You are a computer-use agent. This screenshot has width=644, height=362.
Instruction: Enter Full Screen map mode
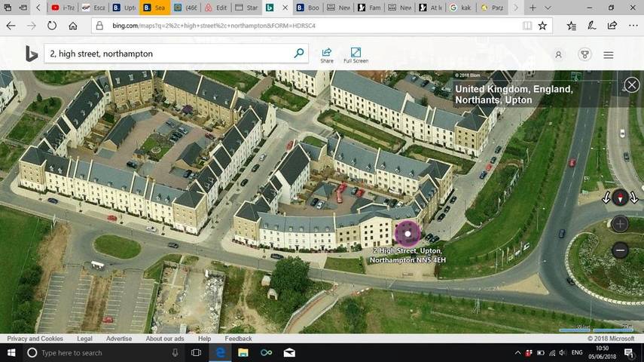coord(356,55)
